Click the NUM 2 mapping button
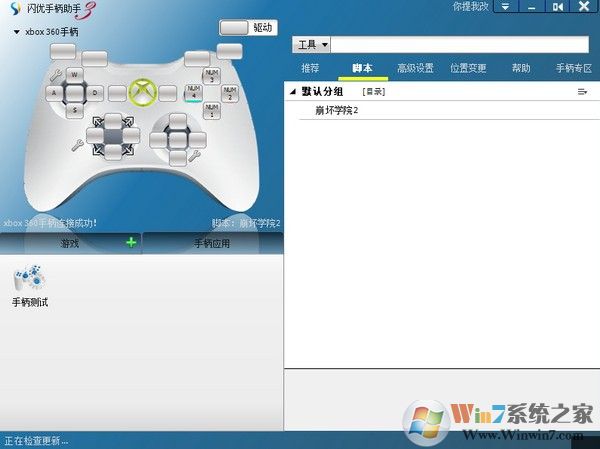This screenshot has height=449, width=600. tap(230, 93)
